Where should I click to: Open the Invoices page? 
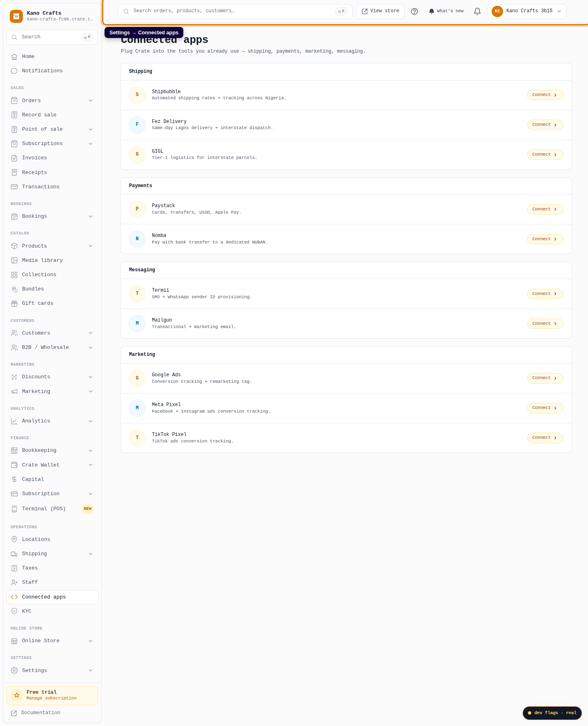pyautogui.click(x=52, y=158)
